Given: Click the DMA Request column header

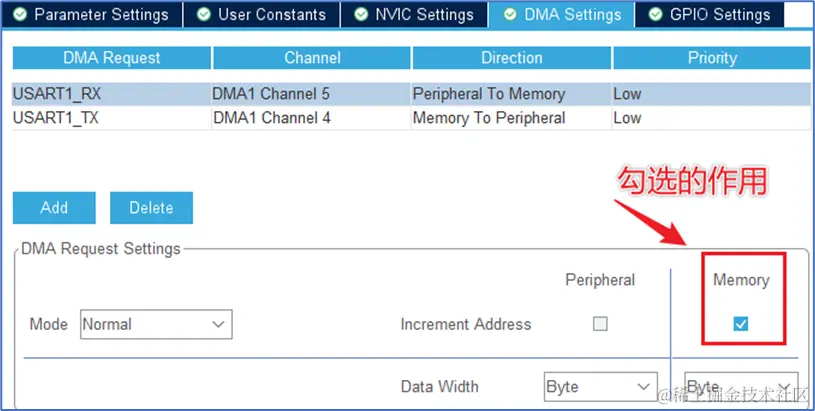Looking at the screenshot, I should (111, 58).
